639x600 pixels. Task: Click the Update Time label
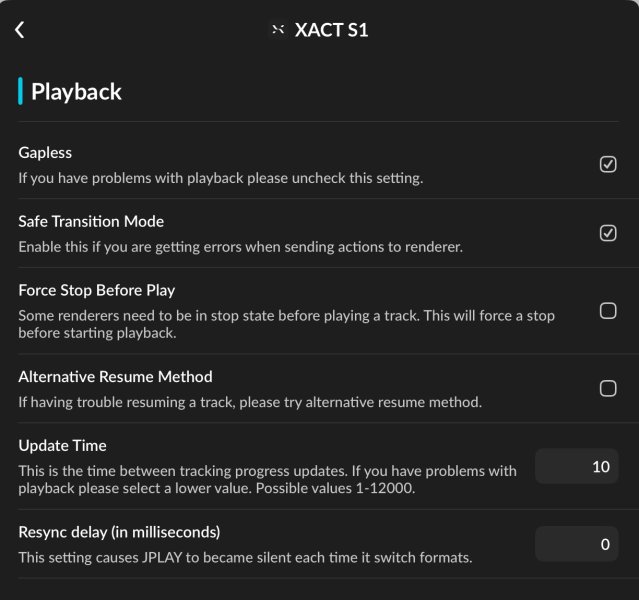pos(62,446)
